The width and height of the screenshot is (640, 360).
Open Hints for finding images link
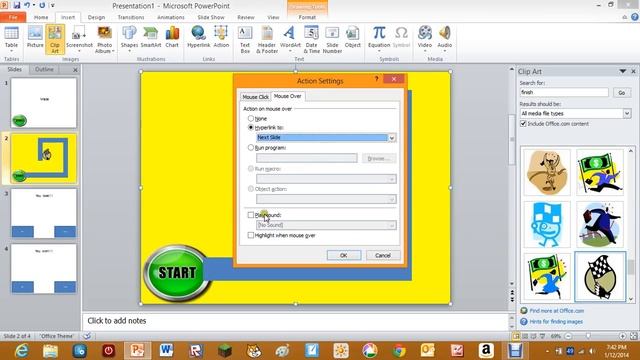[556, 322]
